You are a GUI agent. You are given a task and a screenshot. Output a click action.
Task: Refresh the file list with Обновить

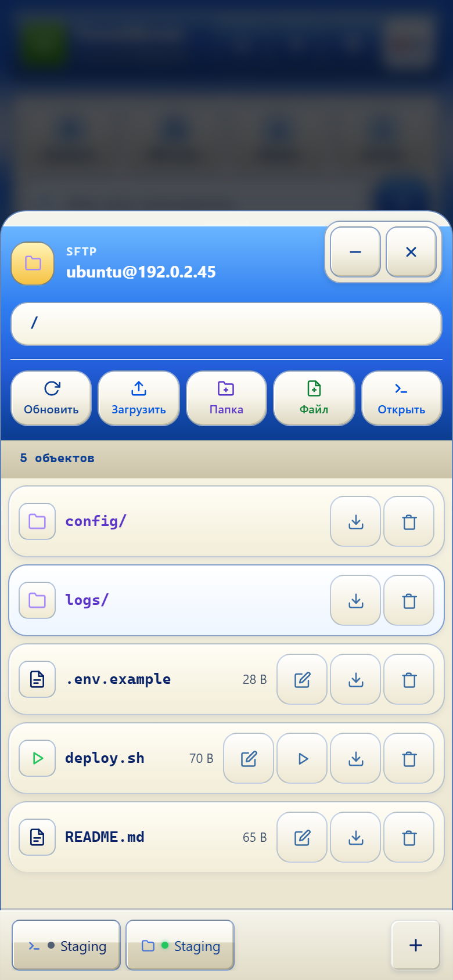pyautogui.click(x=51, y=398)
